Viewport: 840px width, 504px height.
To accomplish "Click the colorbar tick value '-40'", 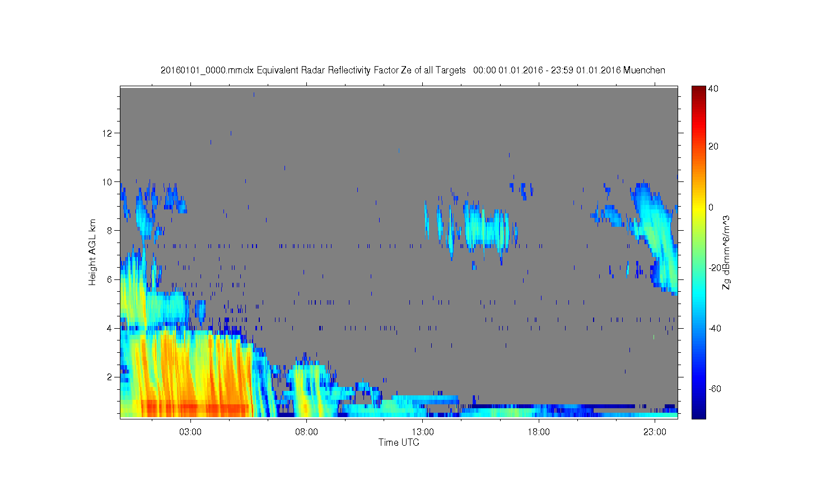I will click(x=715, y=328).
